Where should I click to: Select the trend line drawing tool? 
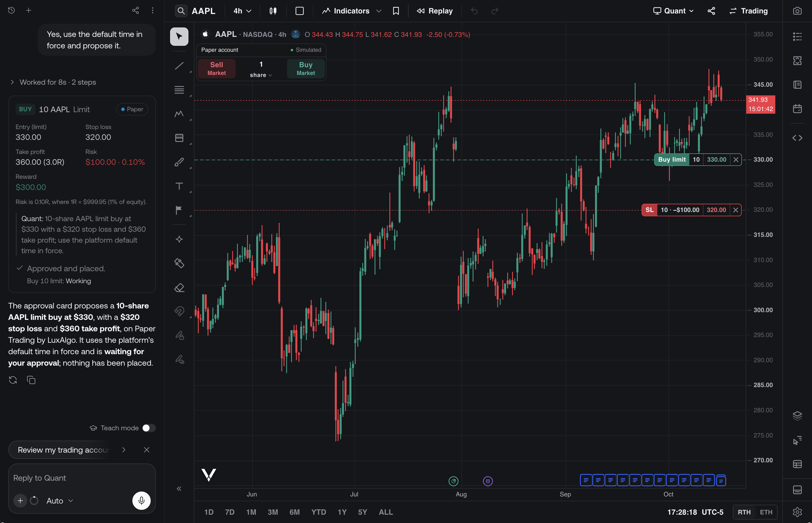179,66
